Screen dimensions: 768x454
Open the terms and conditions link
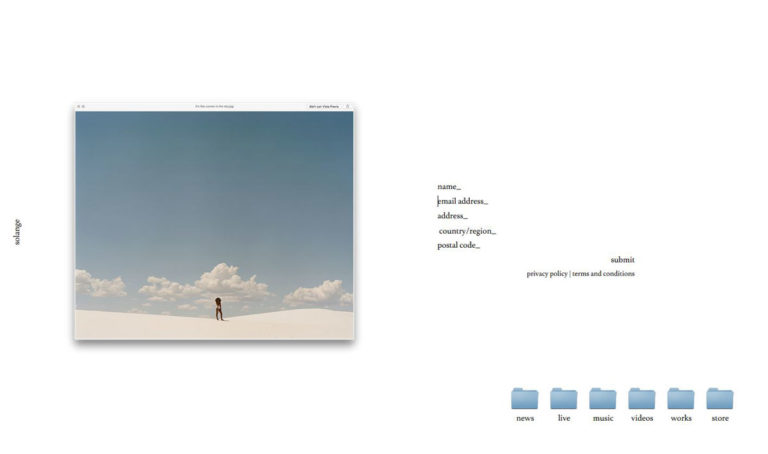[x=603, y=274]
